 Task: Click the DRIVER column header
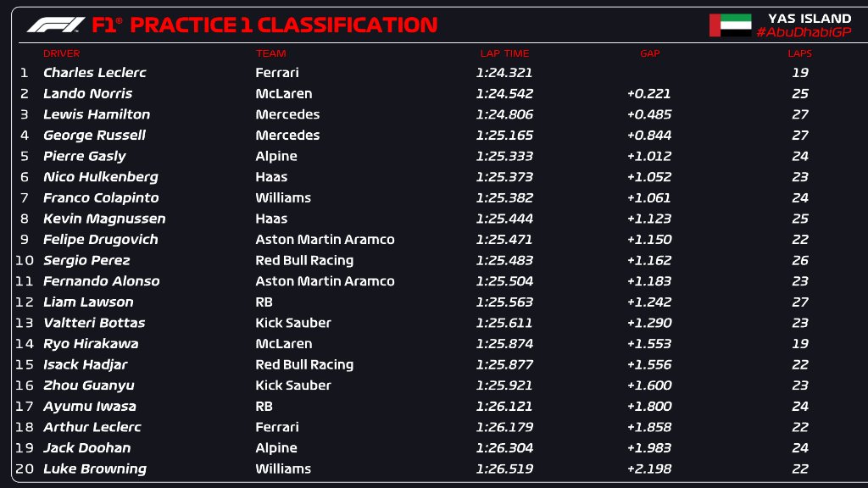pos(61,53)
